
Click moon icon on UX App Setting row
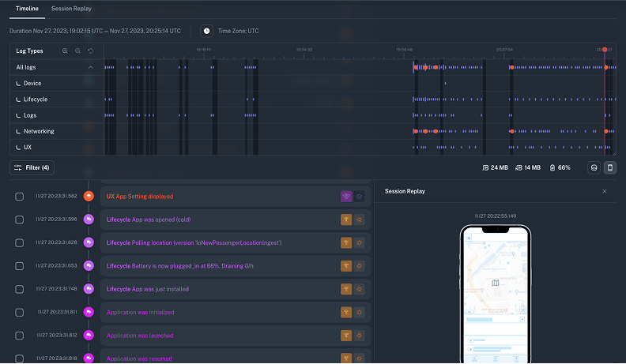tap(360, 196)
